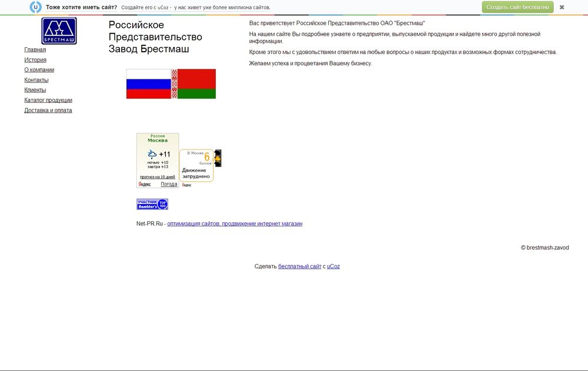
Task: Click 'Net-PR.Ru' text before the link
Action: pyautogui.click(x=149, y=223)
